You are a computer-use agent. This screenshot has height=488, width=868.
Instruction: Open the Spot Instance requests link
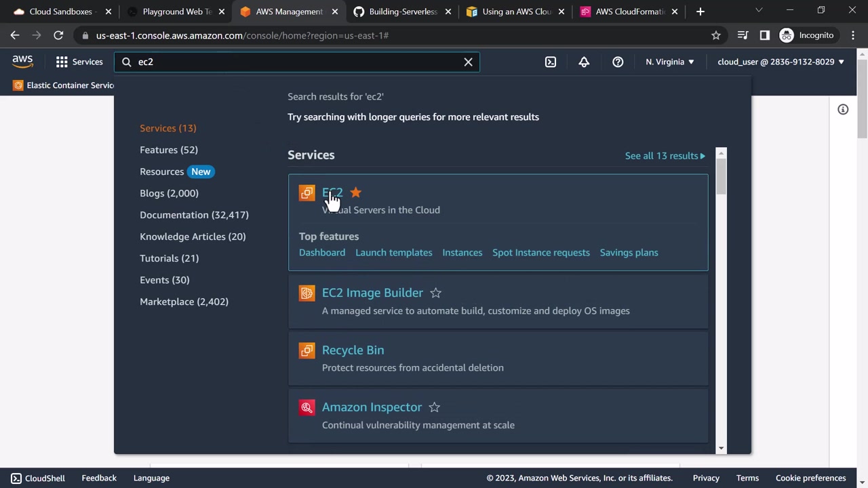[541, 252]
